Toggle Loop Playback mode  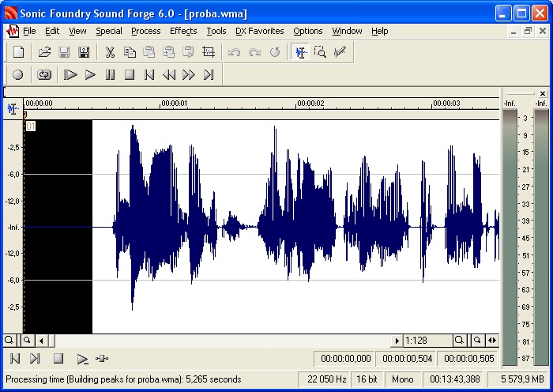tap(43, 75)
